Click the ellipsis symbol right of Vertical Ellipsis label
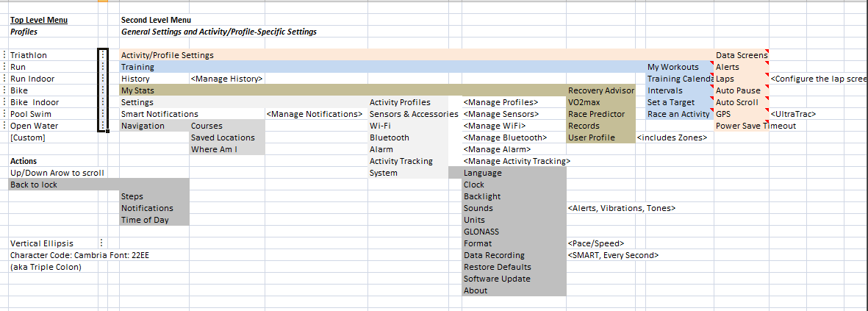The image size is (868, 311). (101, 243)
